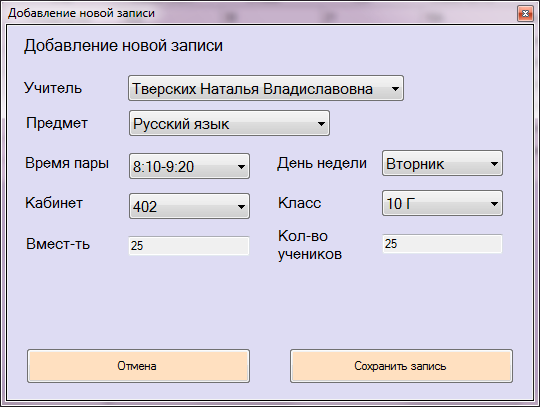Click the Учитель label
This screenshot has width=540, height=407.
(53, 88)
